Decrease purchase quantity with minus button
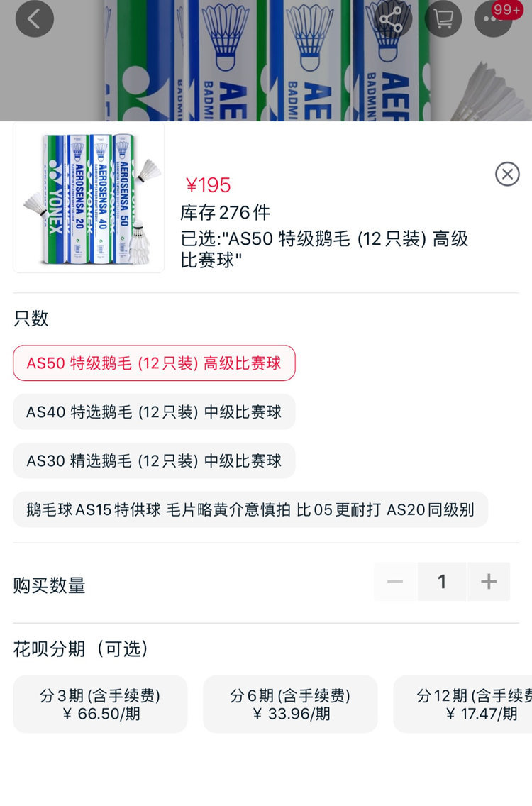This screenshot has height=806, width=532. point(395,582)
